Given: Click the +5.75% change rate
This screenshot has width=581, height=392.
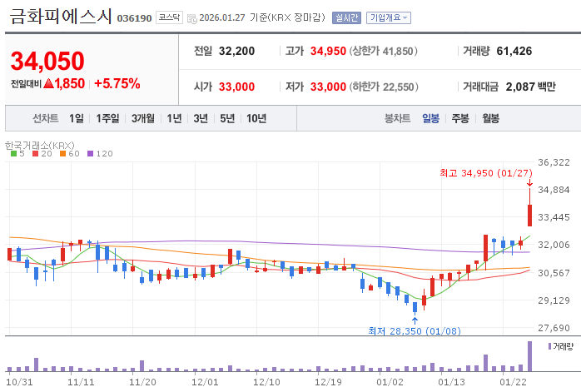Looking at the screenshot, I should coord(117,83).
